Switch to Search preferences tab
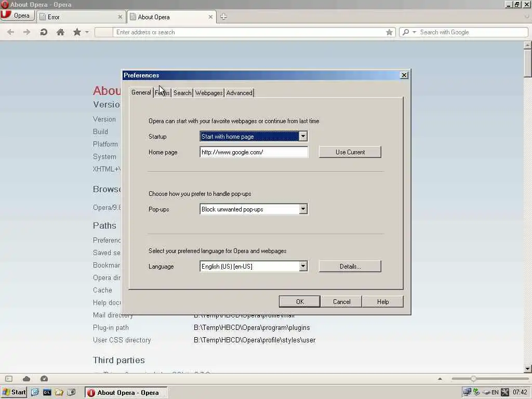Screen dimensions: 532x399 (x=182, y=93)
